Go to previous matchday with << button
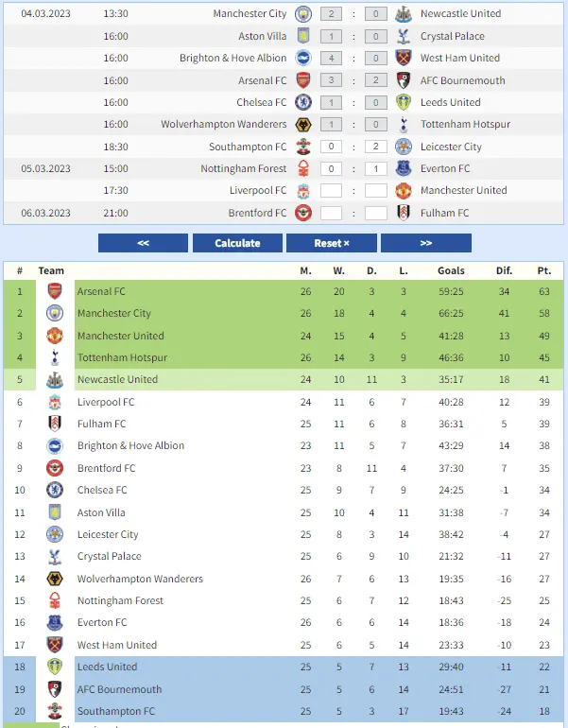 click(143, 243)
